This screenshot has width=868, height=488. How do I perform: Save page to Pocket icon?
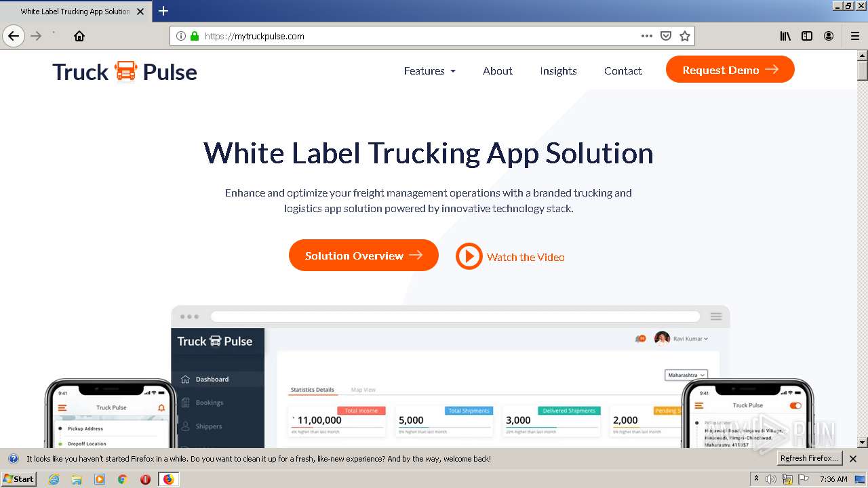(666, 36)
